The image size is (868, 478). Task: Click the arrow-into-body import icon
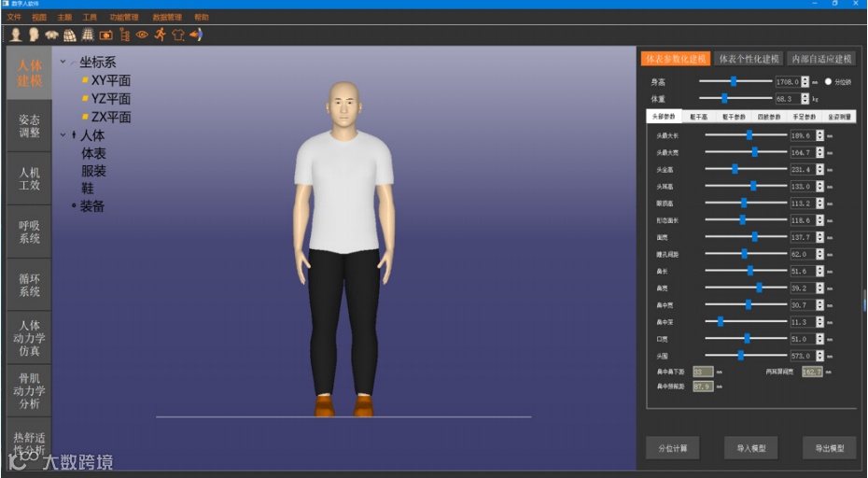[x=196, y=35]
